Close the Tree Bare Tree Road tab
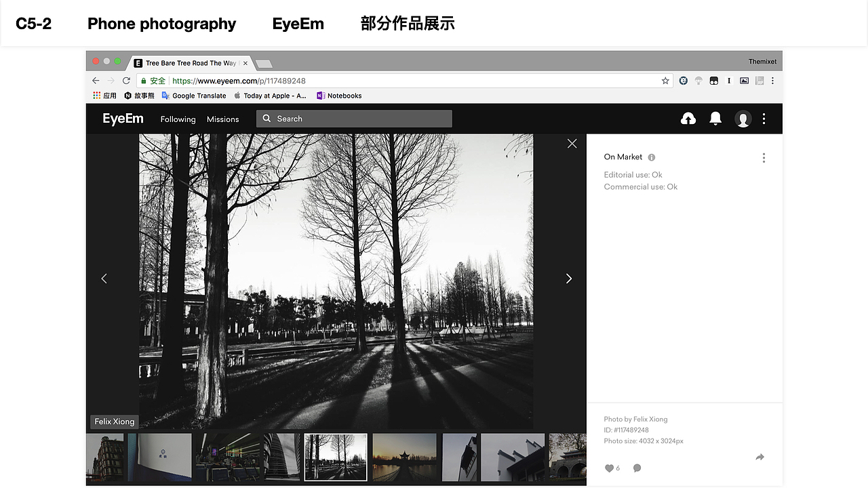868x488 pixels. point(245,63)
